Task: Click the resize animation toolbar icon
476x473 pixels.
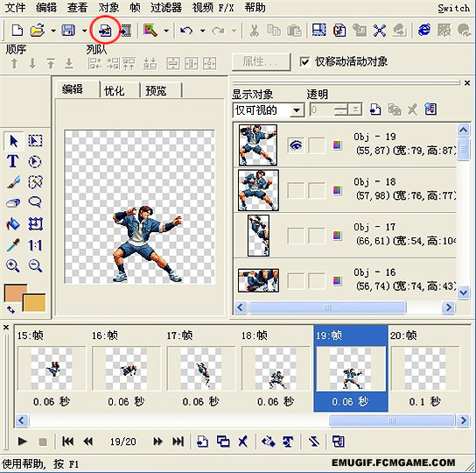Action: [x=319, y=31]
